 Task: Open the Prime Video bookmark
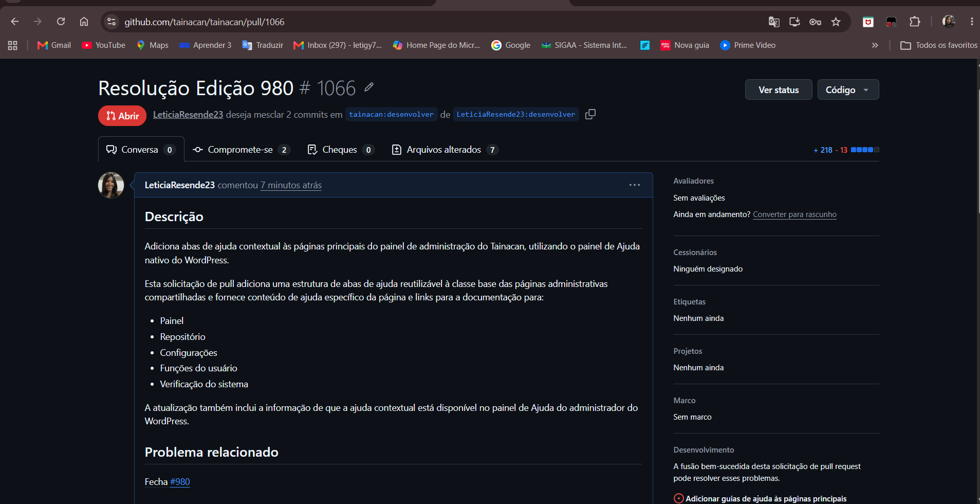click(x=748, y=45)
